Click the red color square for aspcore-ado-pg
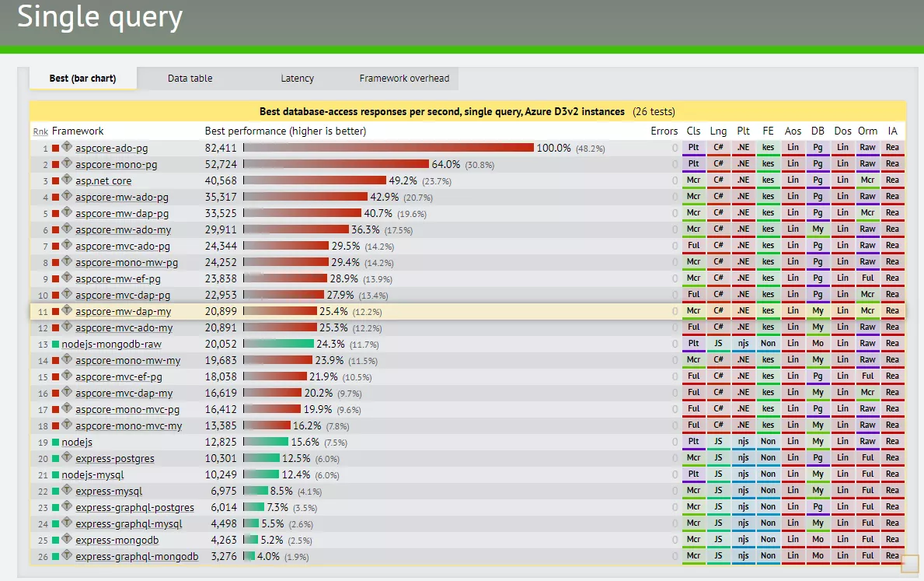924x581 pixels. tap(55, 149)
